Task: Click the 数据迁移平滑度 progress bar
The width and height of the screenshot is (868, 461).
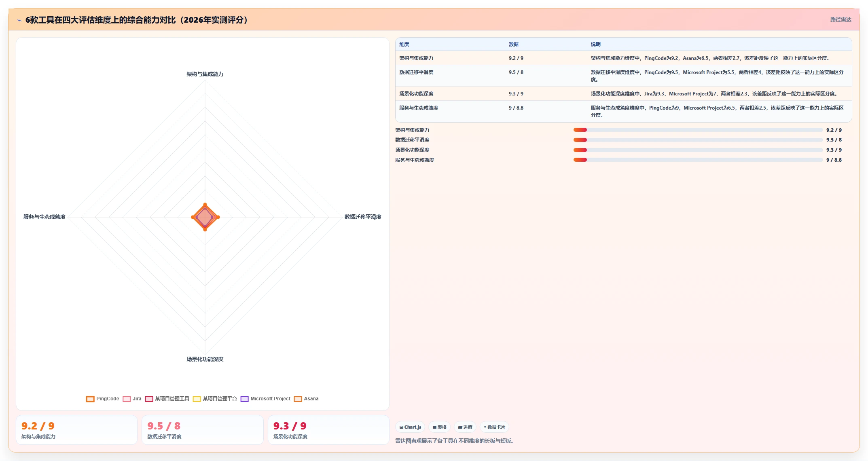Action: coord(698,140)
